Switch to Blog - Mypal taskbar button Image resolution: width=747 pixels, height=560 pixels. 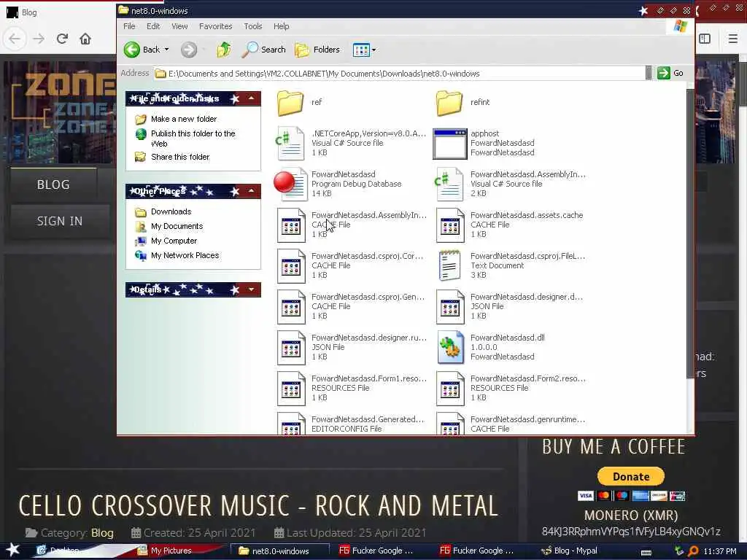[x=569, y=551]
